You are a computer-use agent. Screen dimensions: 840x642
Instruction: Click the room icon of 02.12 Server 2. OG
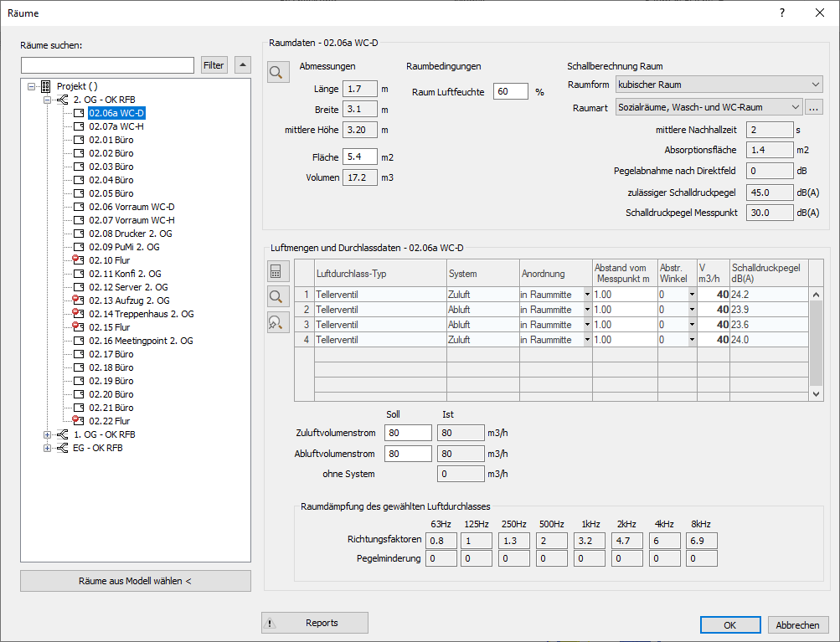(79, 287)
